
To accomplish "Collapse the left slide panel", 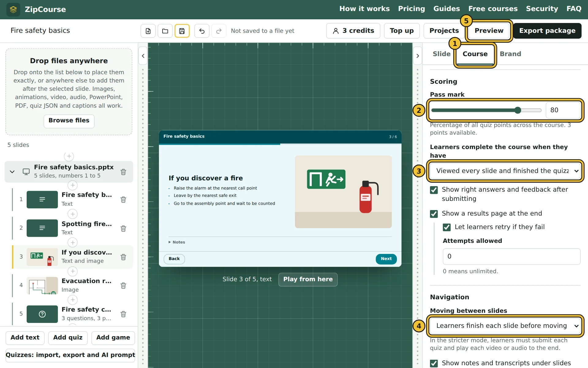I will click(143, 56).
